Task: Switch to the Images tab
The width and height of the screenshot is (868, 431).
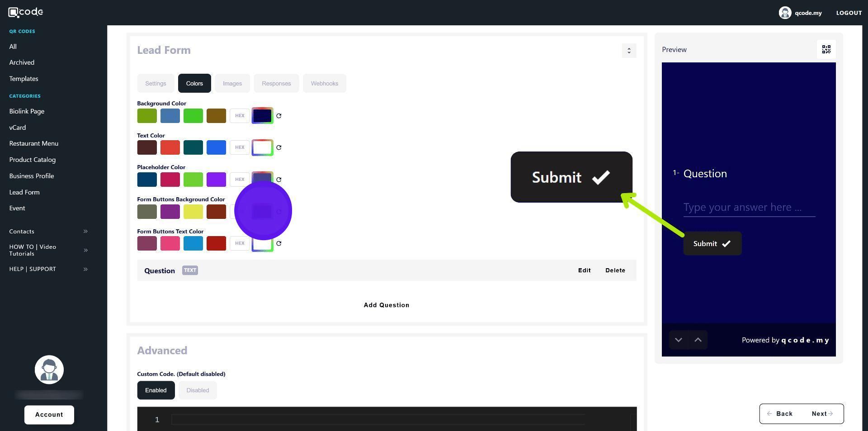Action: point(232,83)
